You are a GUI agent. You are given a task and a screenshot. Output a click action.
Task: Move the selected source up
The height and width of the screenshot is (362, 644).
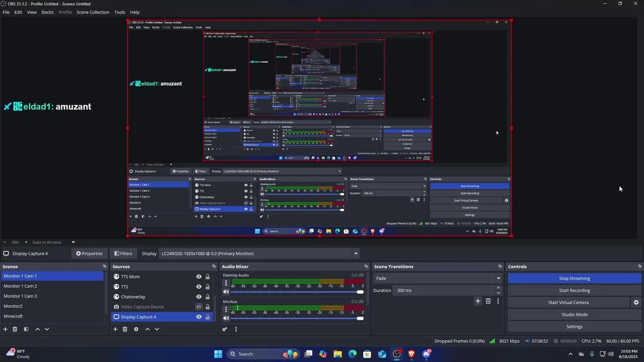(147, 329)
